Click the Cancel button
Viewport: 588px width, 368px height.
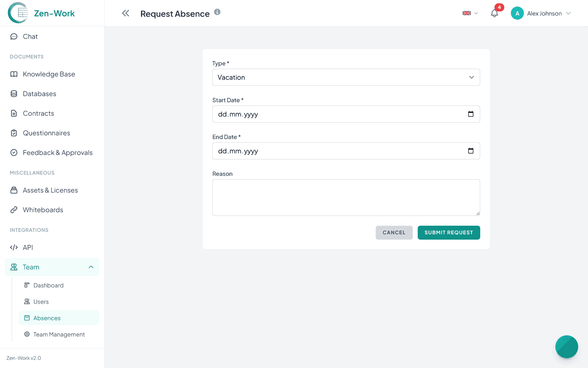(x=394, y=233)
